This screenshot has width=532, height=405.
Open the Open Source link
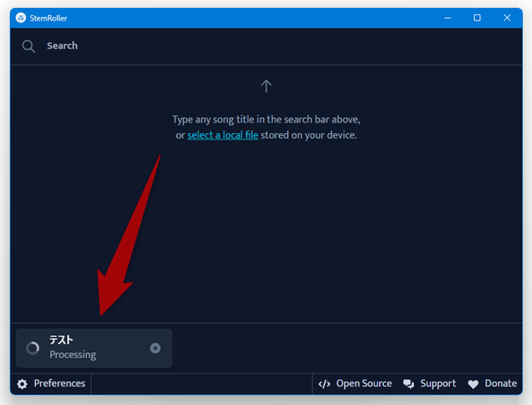(x=355, y=384)
